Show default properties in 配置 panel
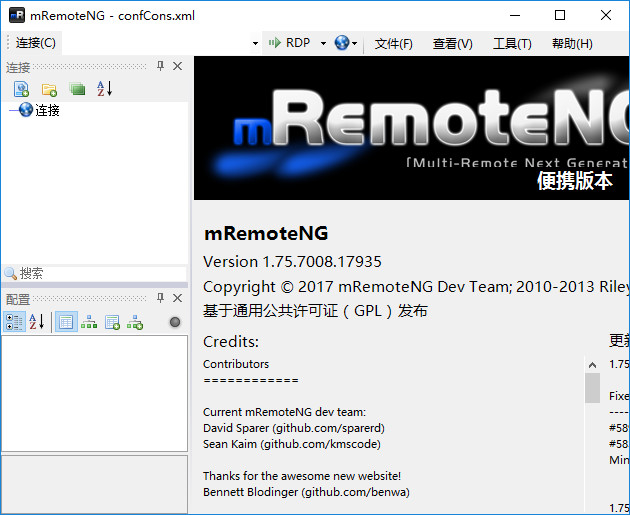This screenshot has height=515, width=630. [112, 322]
